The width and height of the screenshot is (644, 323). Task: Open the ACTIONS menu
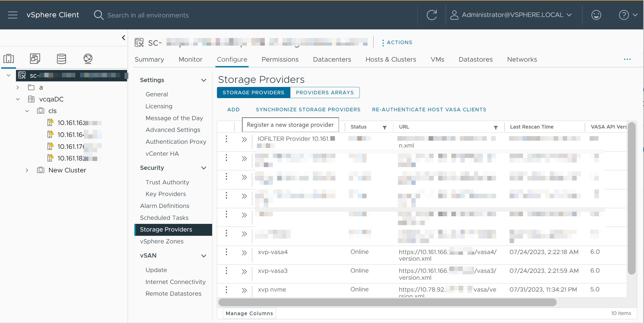(x=397, y=43)
